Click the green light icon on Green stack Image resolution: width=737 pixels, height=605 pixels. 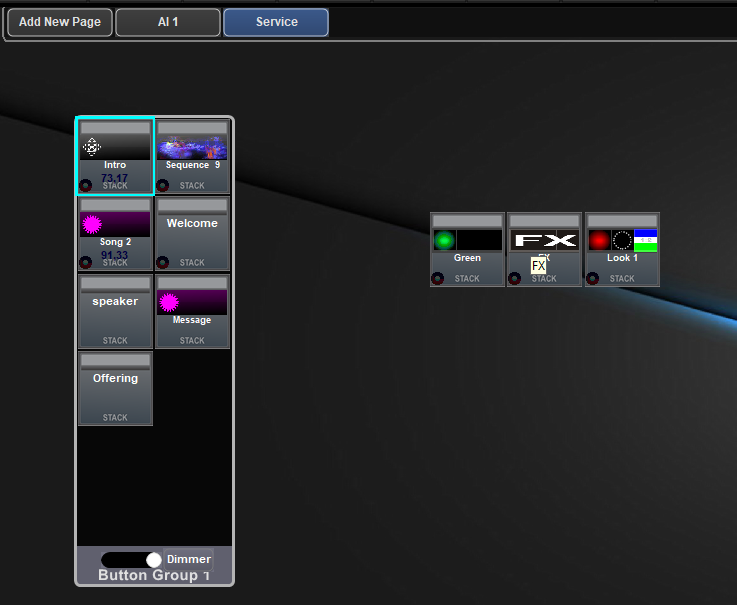pyautogui.click(x=444, y=240)
